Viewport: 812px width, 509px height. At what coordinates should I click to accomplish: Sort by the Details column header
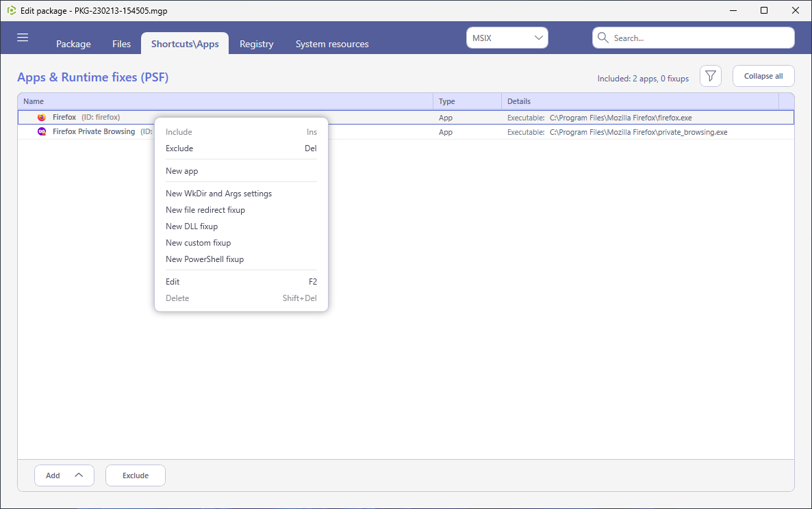pos(640,101)
